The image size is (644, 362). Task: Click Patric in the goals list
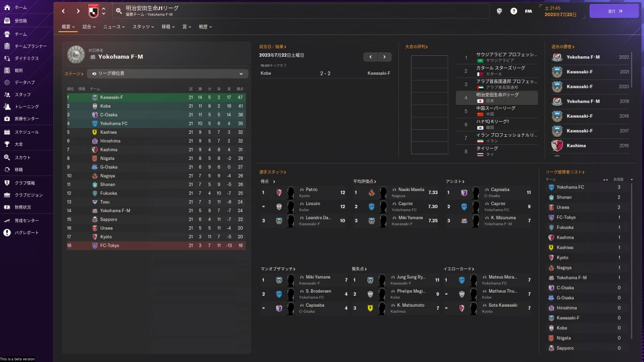tap(312, 190)
